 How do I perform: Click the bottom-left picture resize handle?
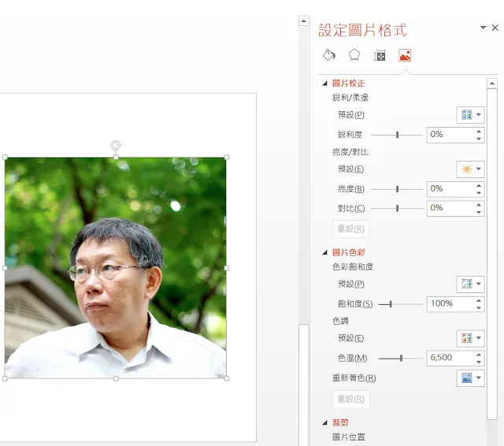tap(5, 378)
